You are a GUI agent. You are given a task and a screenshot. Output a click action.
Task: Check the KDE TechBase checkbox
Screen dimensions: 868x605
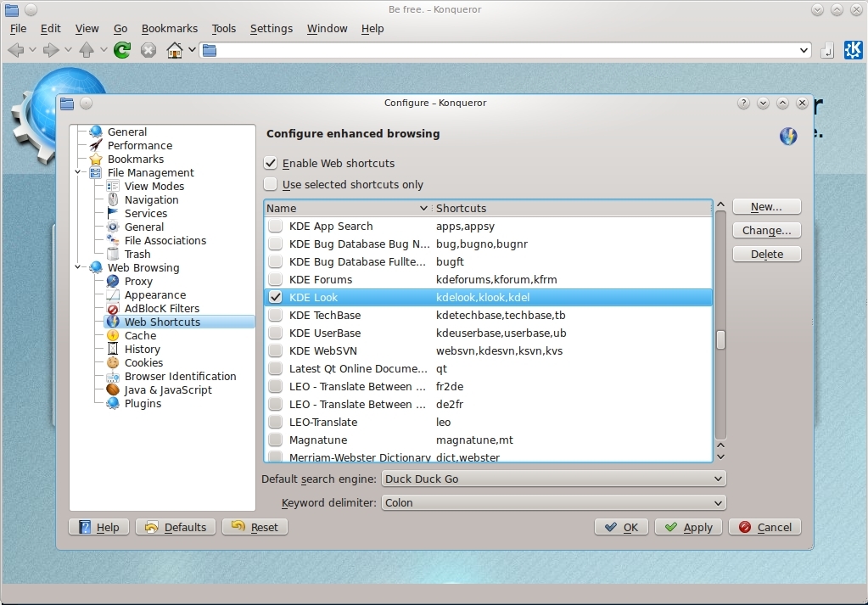(275, 316)
